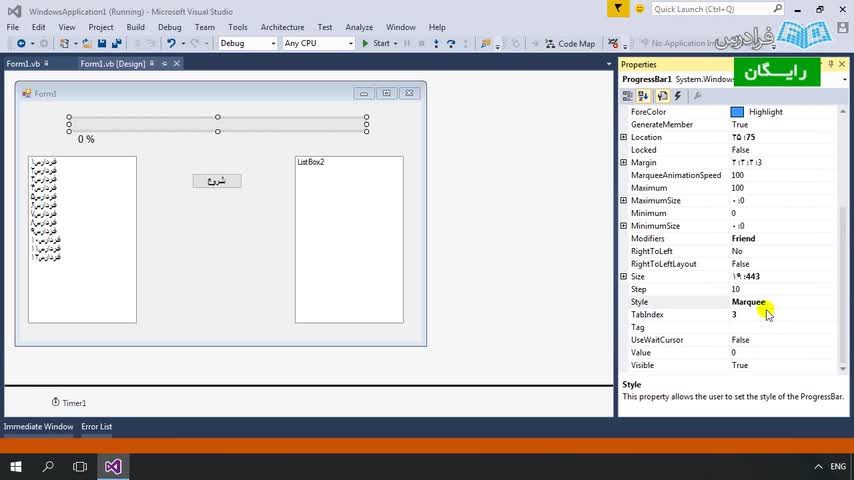Expand the MaximumSize property
The image size is (854, 480).
point(624,200)
